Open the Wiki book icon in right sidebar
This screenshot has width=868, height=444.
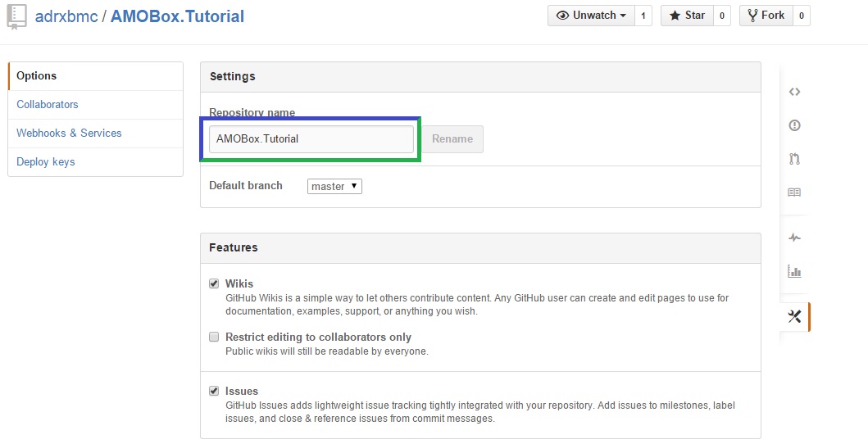click(794, 193)
